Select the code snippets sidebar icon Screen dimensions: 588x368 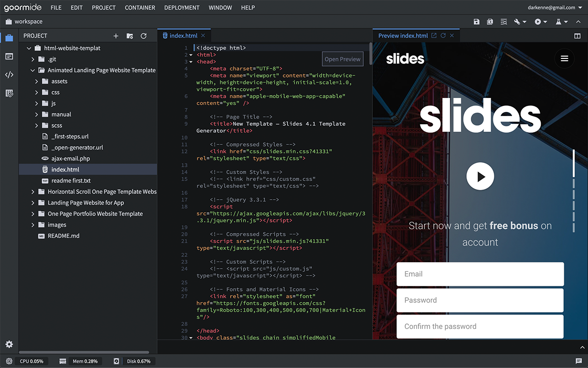[x=9, y=75]
